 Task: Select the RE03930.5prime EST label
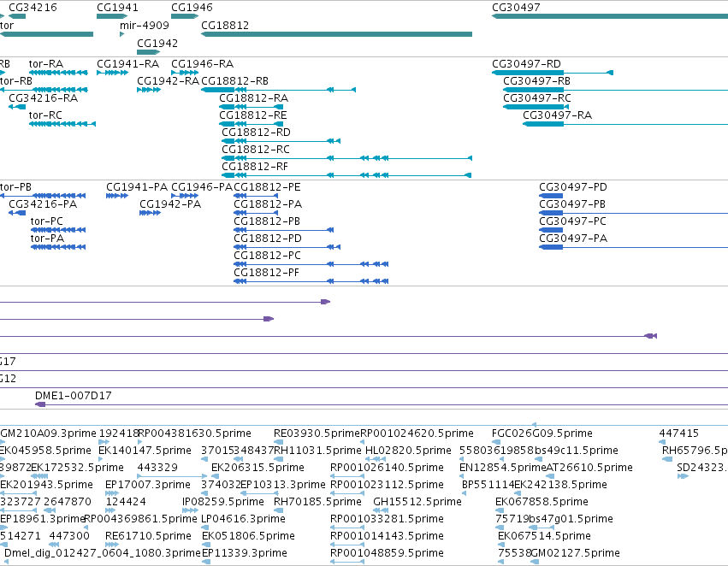tap(317, 433)
